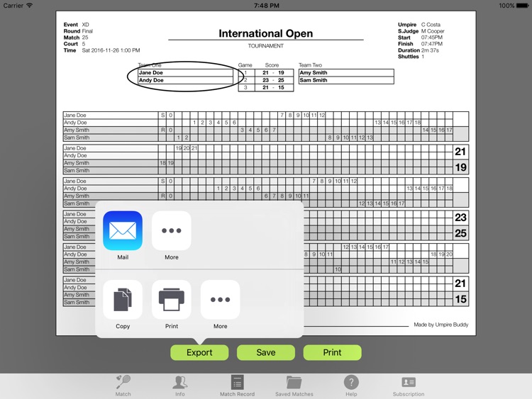Tap the Start time 07:45PM
The width and height of the screenshot is (532, 399).
431,38
